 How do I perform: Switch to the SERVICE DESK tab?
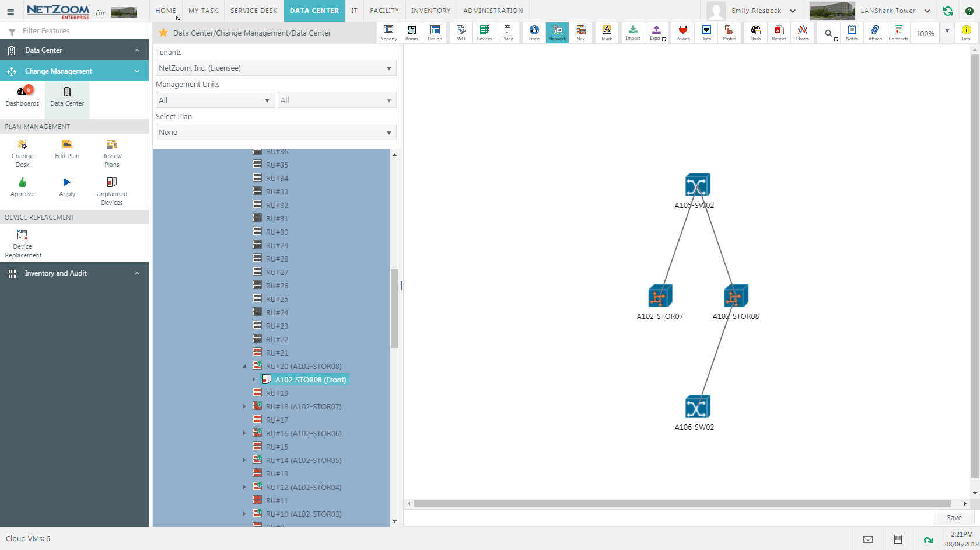click(x=254, y=11)
